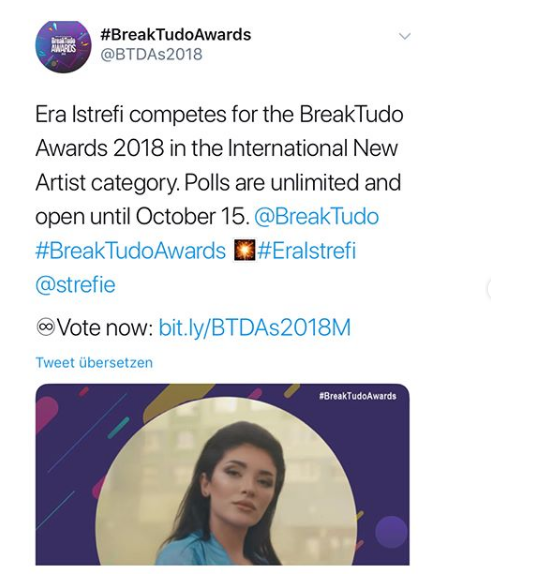Visit the @BTDAs2018 handle
The image size is (542, 574).
coord(151,55)
